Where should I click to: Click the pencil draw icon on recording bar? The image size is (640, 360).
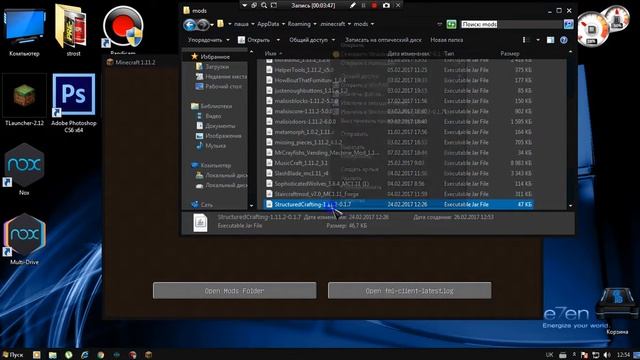point(353,5)
